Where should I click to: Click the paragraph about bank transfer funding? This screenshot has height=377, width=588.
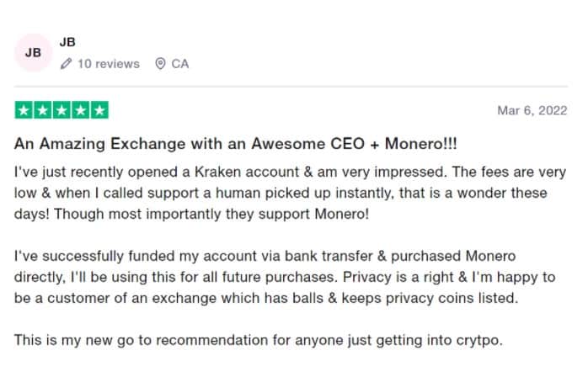285,277
